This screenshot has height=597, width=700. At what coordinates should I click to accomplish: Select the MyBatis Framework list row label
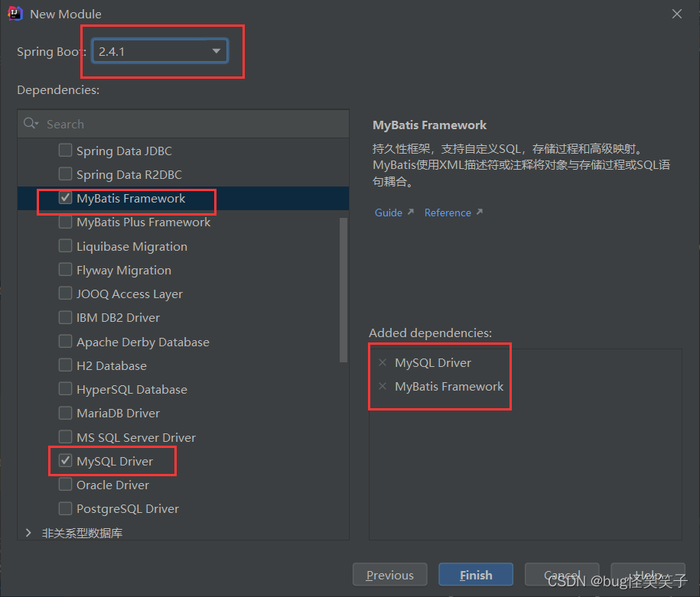click(131, 198)
